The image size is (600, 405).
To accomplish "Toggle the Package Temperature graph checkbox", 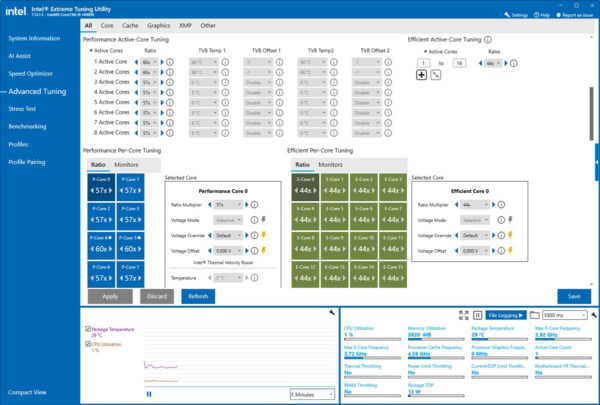I will coord(87,328).
